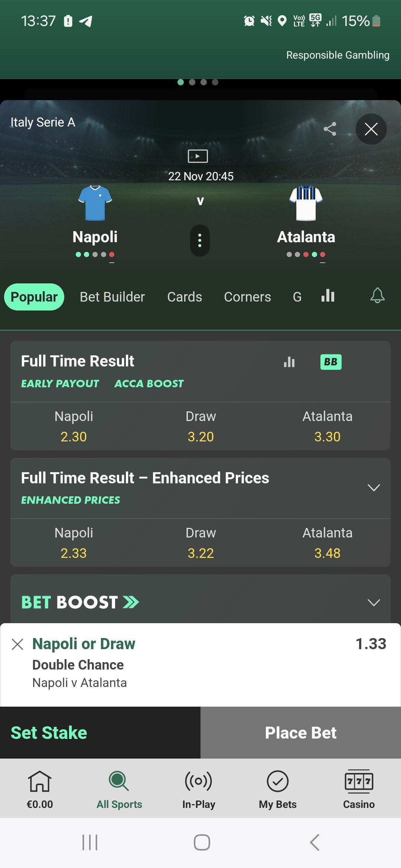Open My Bets in bottom navigation
Screen dimensions: 401x868
(277, 789)
